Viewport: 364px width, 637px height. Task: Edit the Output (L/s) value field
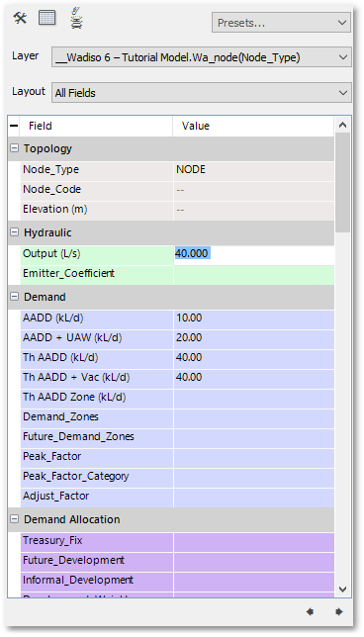coord(254,254)
